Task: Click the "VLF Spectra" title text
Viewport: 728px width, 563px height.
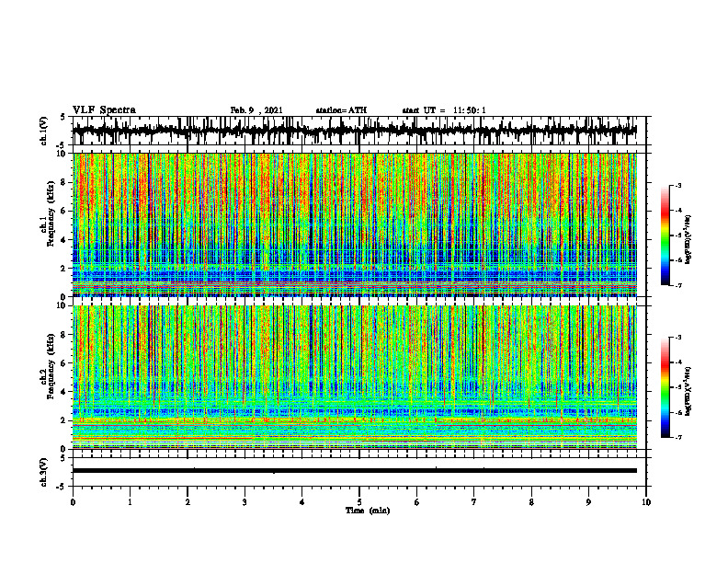Action: tap(104, 110)
